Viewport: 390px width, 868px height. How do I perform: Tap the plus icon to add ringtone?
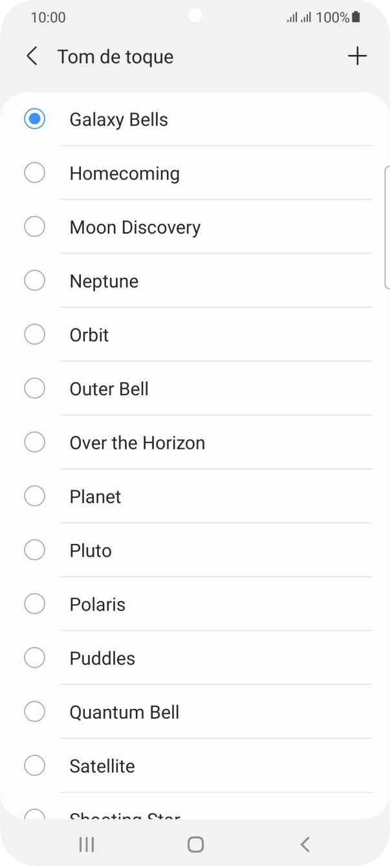356,56
